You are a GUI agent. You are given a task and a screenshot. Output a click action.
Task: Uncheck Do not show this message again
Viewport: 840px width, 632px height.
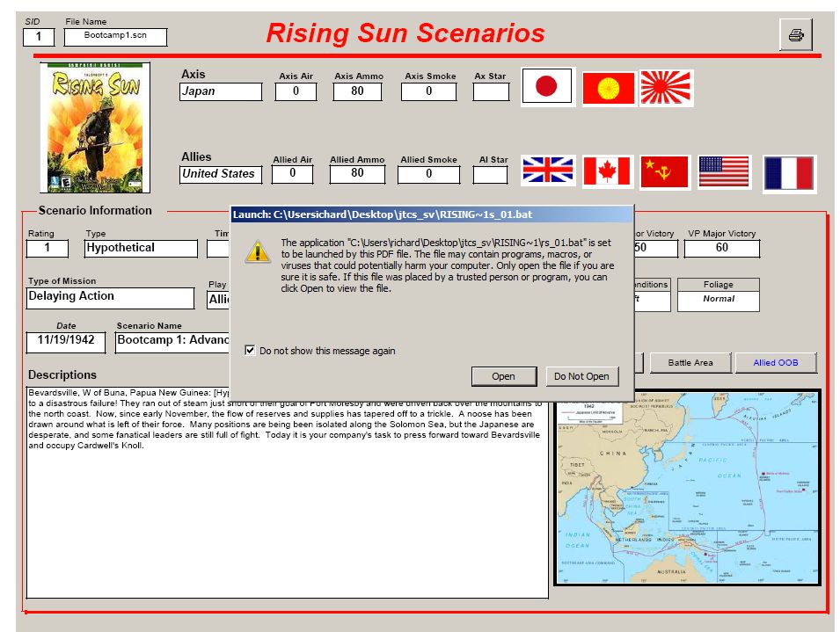point(250,350)
